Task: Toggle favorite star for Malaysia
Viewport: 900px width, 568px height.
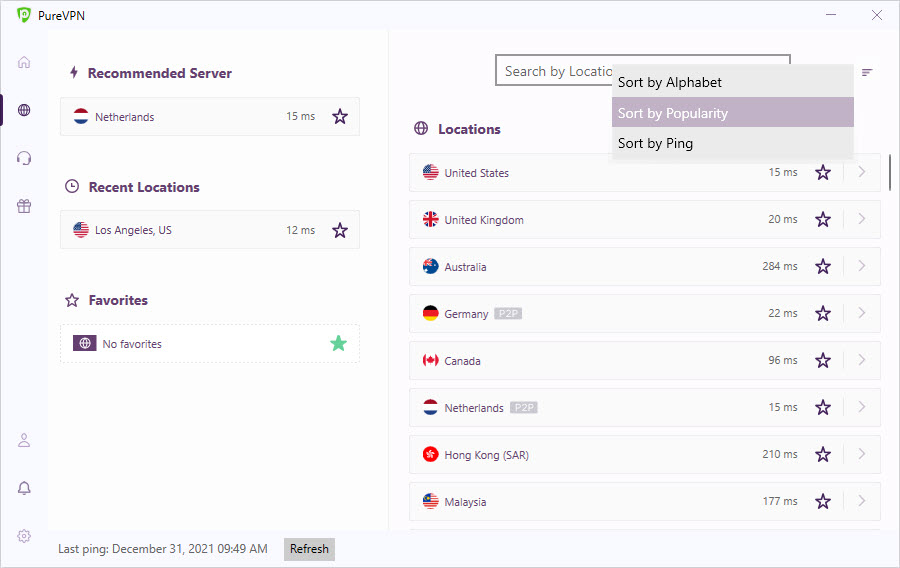Action: 823,501
